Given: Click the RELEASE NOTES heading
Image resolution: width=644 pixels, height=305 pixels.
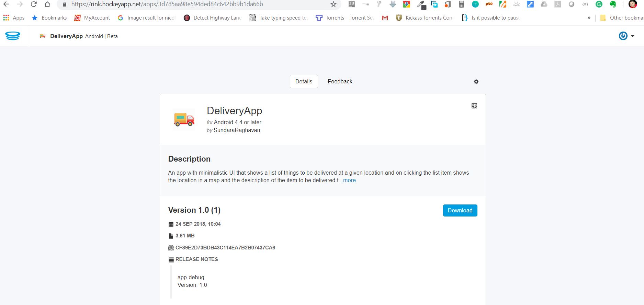Looking at the screenshot, I should (x=197, y=259).
